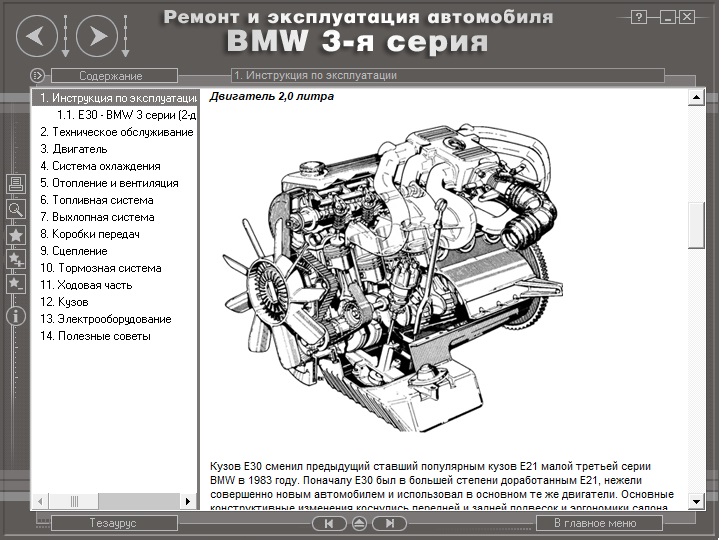Open 2. Техническое обслуживание
721x540 pixels.
117,132
